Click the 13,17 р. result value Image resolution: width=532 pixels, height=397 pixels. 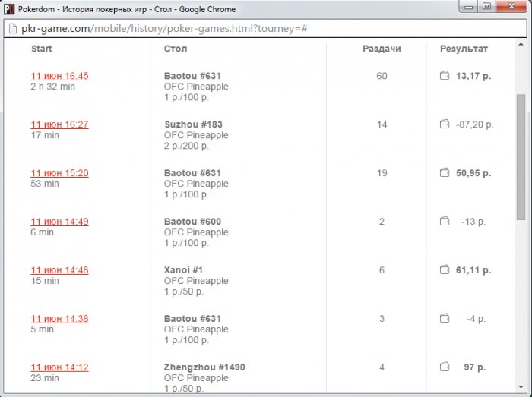click(x=473, y=76)
